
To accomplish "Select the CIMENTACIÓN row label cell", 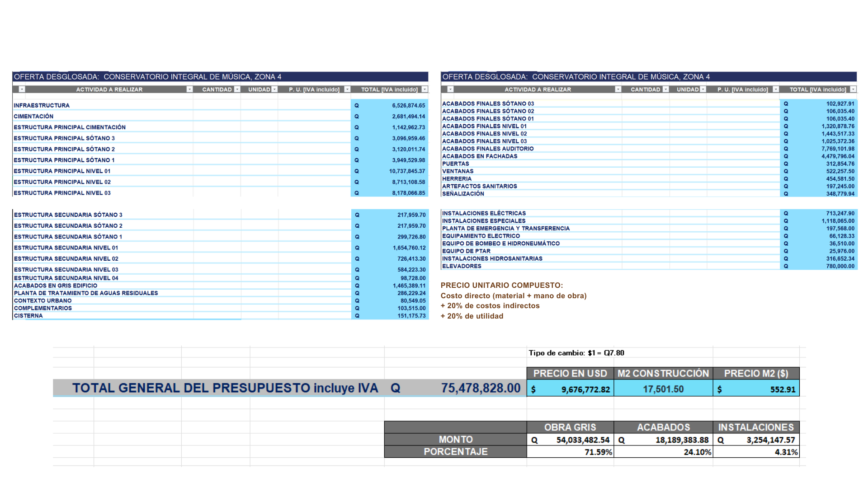I will click(33, 117).
